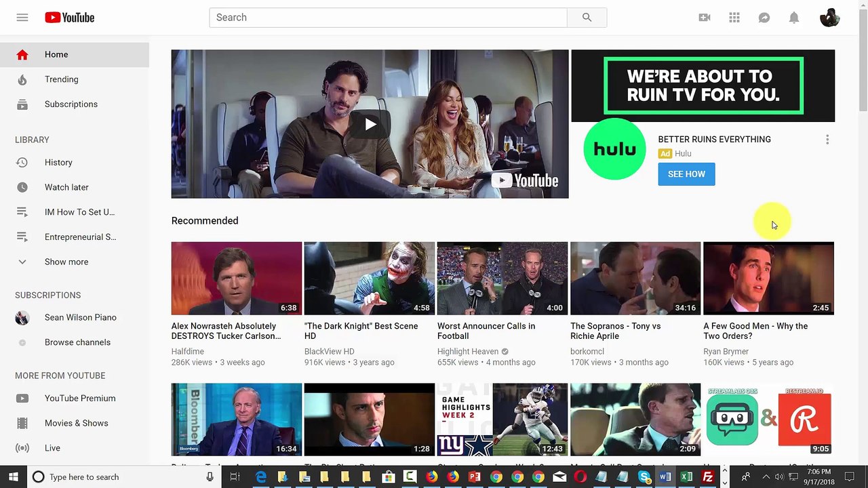Click the BlackView HD channel name
This screenshot has width=868, height=488.
tap(330, 352)
